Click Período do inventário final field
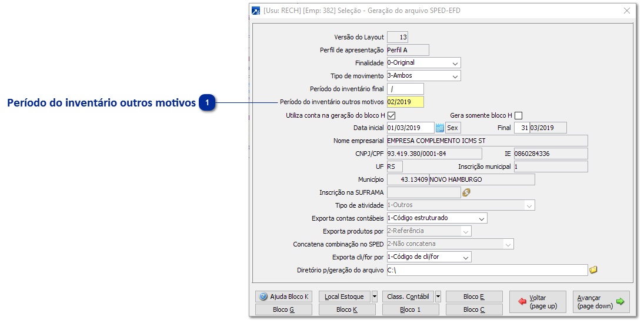Image resolution: width=644 pixels, height=323 pixels. [x=405, y=89]
